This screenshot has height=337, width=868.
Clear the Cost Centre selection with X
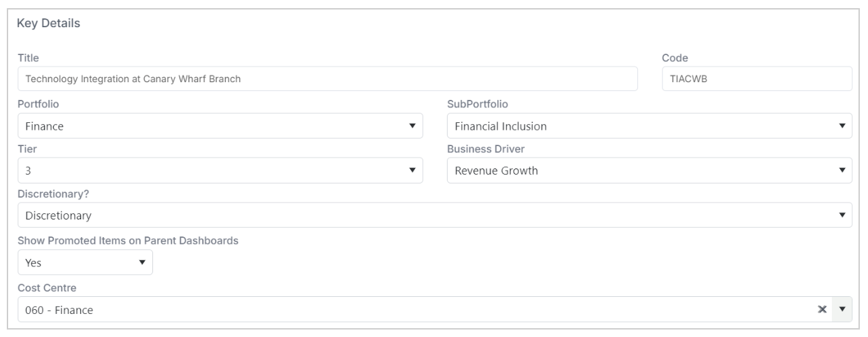[x=822, y=309]
